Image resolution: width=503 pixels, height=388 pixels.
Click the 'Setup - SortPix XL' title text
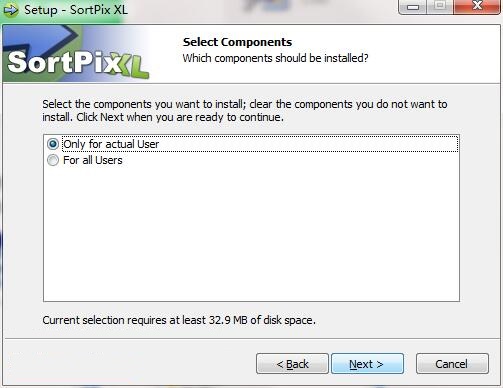point(76,10)
